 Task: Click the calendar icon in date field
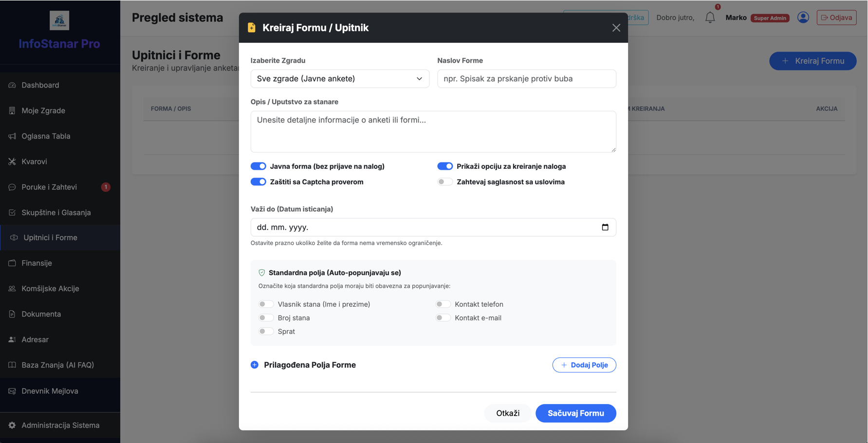(605, 227)
